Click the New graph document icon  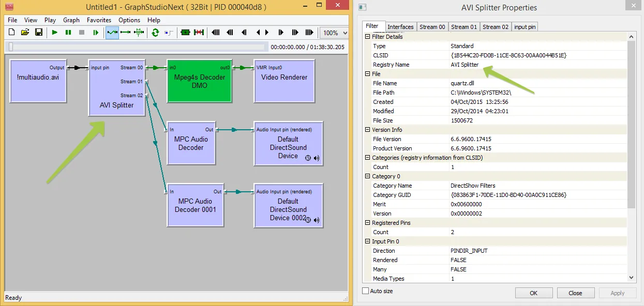[11, 33]
